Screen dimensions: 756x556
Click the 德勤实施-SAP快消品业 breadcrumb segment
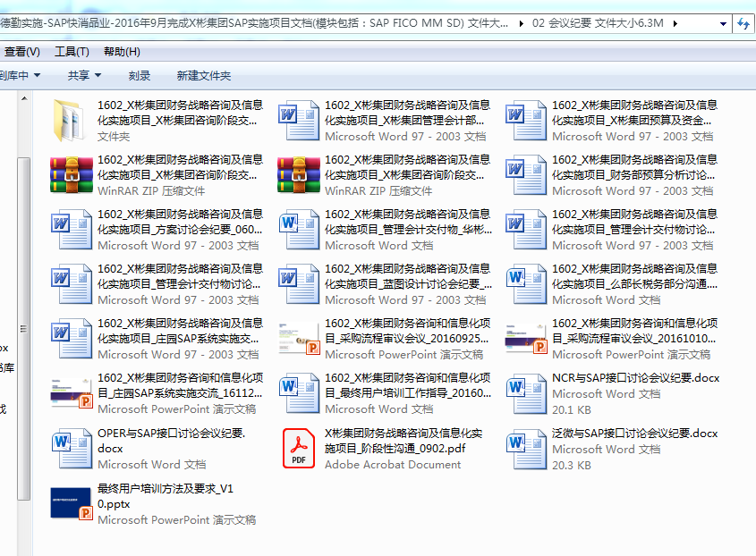click(x=254, y=22)
